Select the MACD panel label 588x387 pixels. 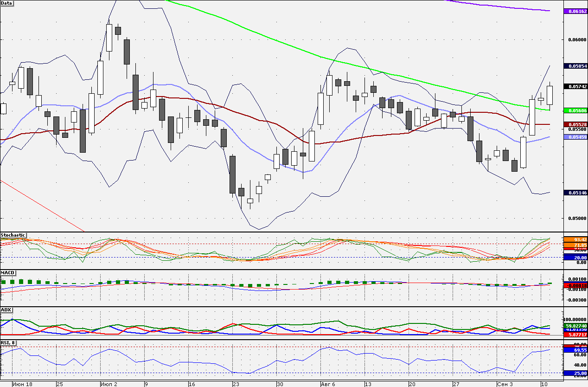coord(7,272)
